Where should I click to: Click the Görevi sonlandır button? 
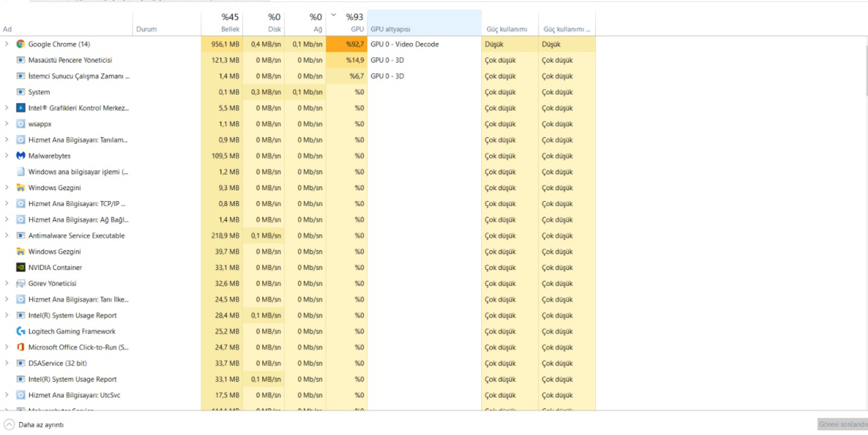843,424
